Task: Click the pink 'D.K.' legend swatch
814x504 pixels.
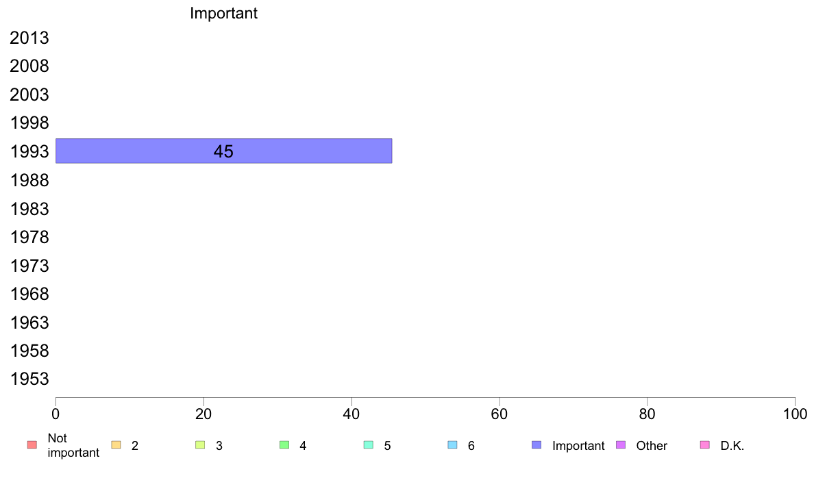Action: click(705, 445)
